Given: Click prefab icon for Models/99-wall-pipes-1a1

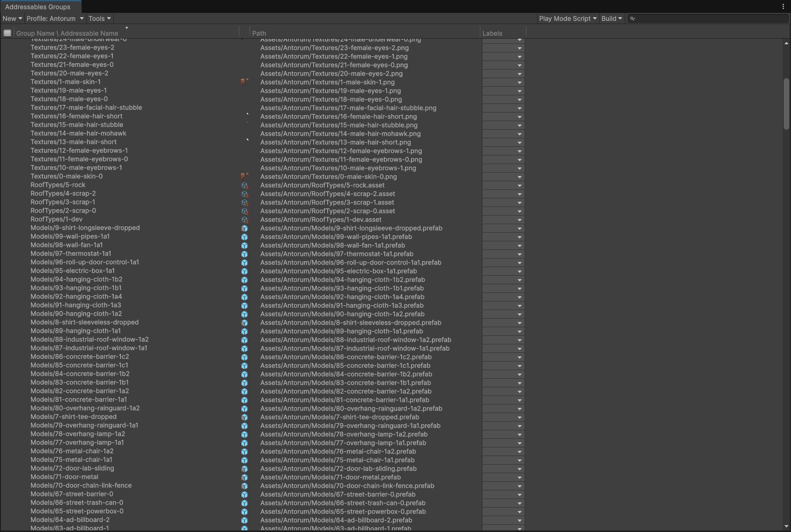Looking at the screenshot, I should click(x=244, y=237).
